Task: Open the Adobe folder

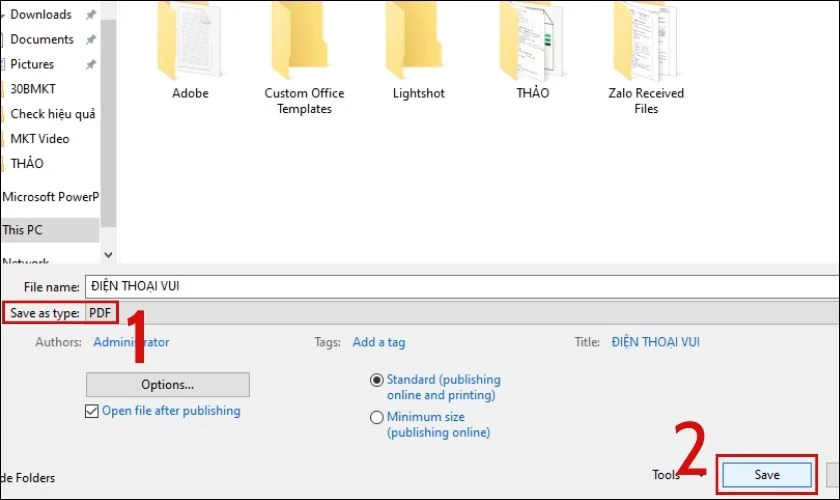Action: tap(190, 51)
